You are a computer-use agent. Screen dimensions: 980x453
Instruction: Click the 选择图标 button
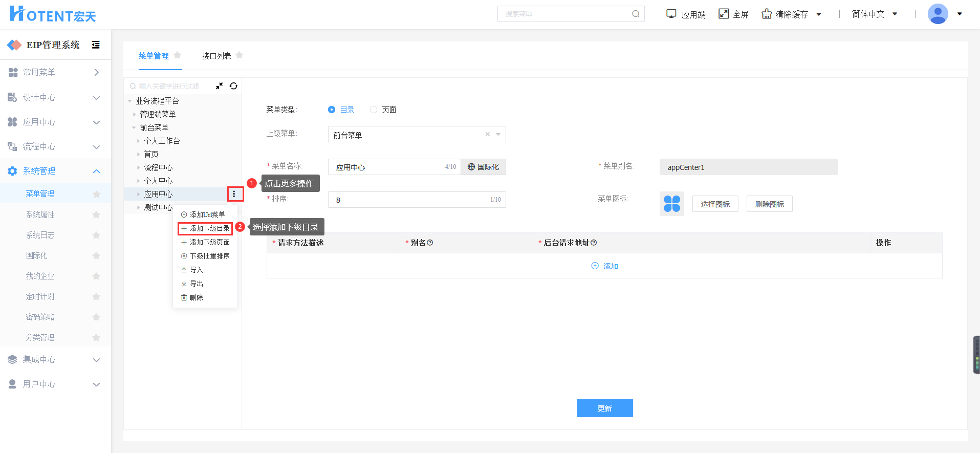click(x=715, y=204)
